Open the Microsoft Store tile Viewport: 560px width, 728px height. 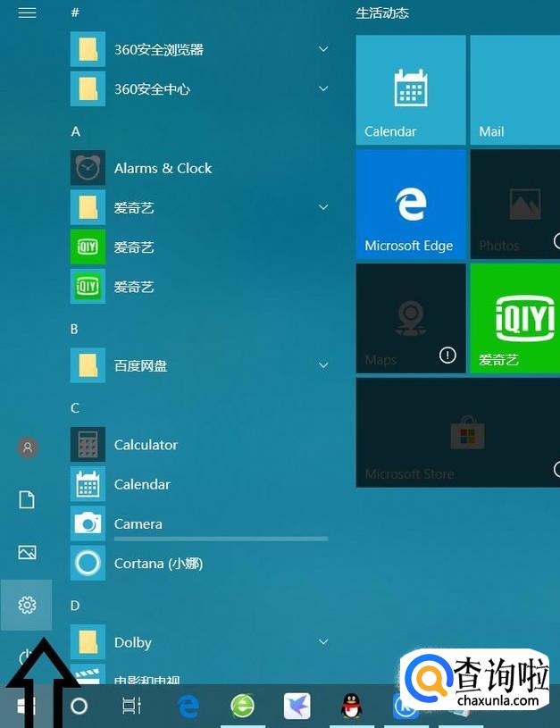click(x=458, y=432)
